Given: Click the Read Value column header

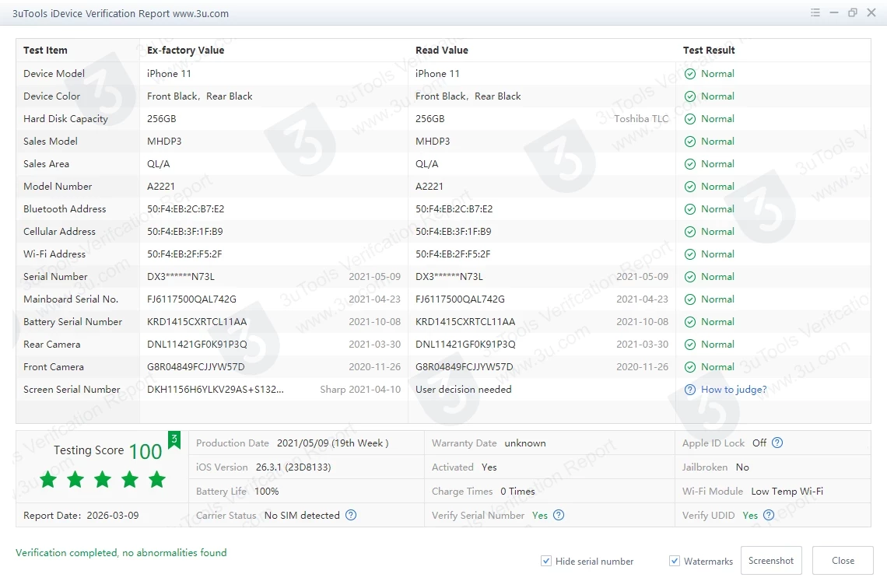Looking at the screenshot, I should [x=442, y=51].
